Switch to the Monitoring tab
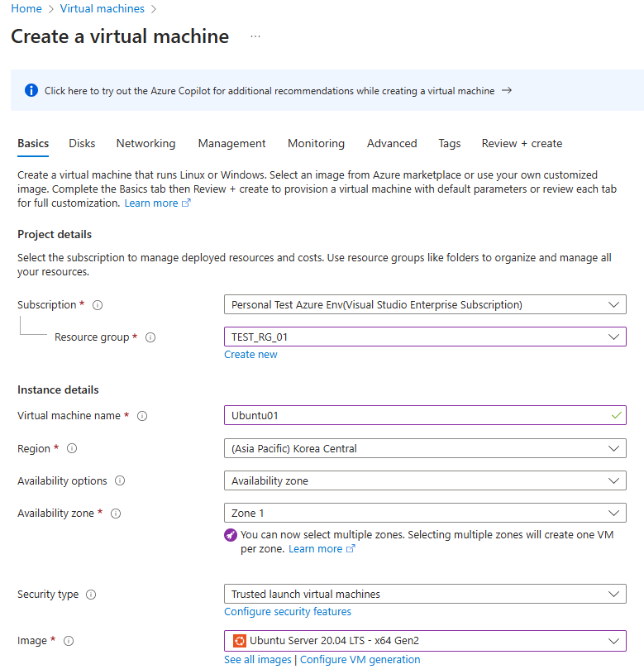Image resolution: width=644 pixels, height=669 pixels. [316, 144]
